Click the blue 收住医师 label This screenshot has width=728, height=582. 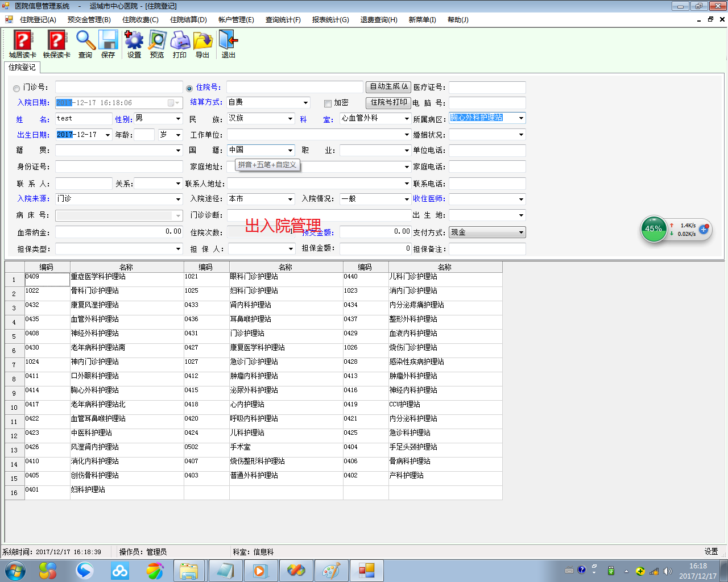click(429, 199)
